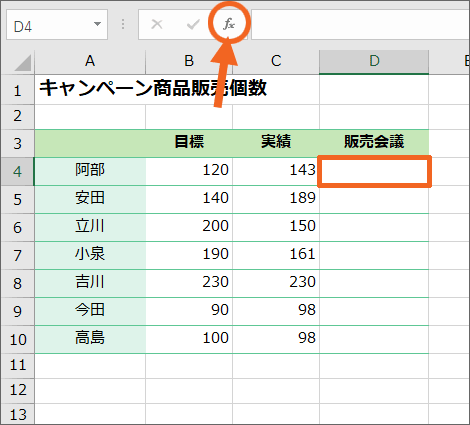
Task: Click the 販売会議 header cell
Action: click(x=374, y=143)
